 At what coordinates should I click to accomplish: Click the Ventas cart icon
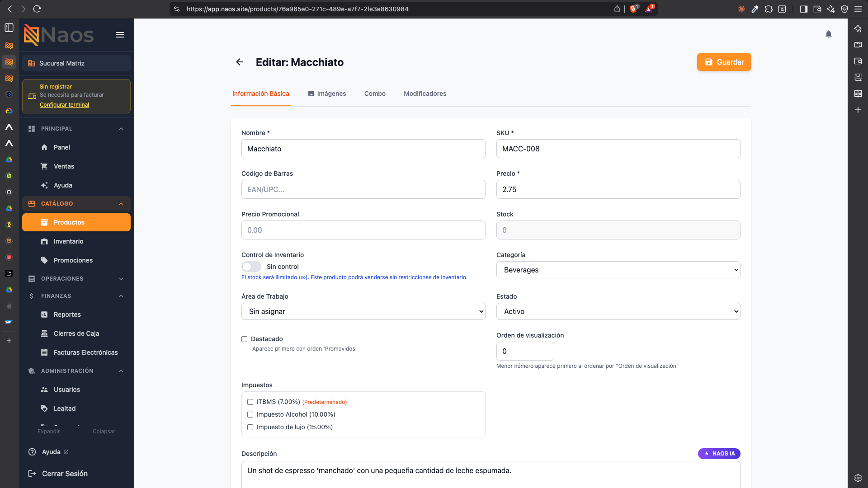[44, 166]
